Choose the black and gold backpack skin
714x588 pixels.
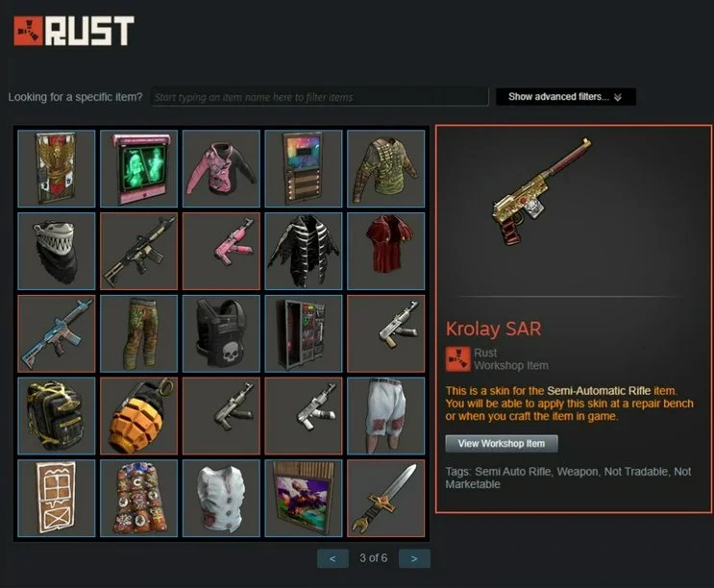click(x=57, y=415)
